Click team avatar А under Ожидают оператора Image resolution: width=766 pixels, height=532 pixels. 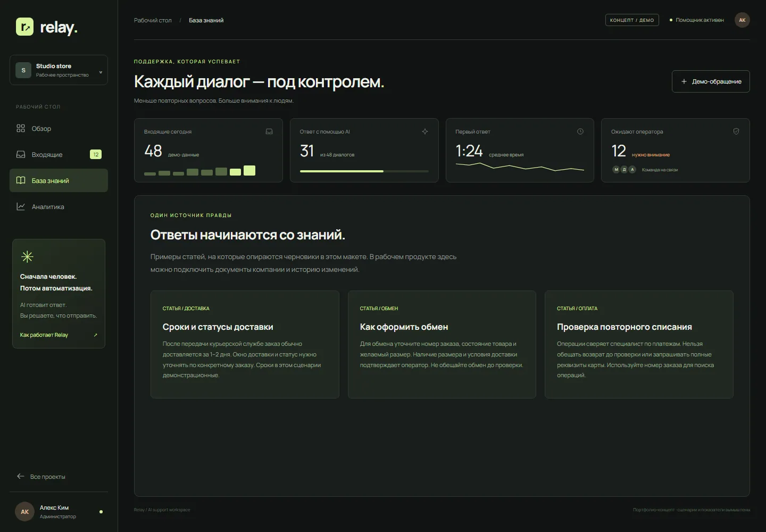(x=632, y=170)
